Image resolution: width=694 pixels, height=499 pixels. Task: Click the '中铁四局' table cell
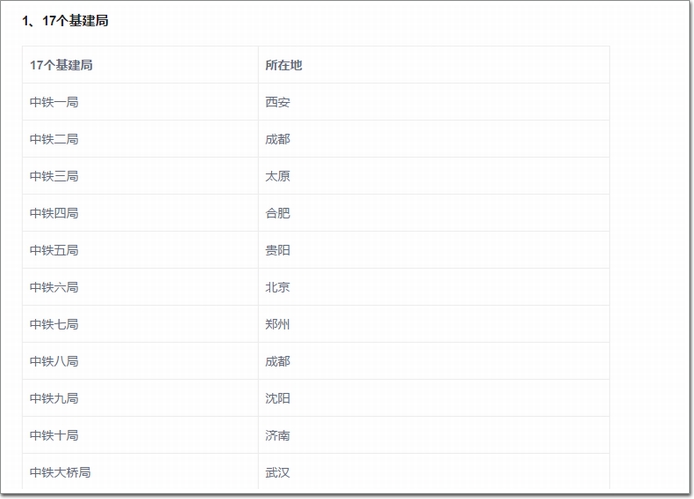(140, 213)
